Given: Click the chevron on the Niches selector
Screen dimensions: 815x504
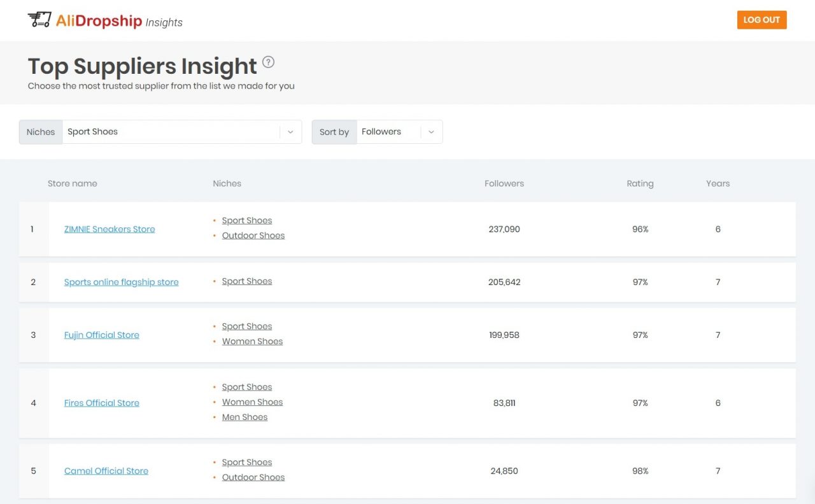Looking at the screenshot, I should click(291, 132).
